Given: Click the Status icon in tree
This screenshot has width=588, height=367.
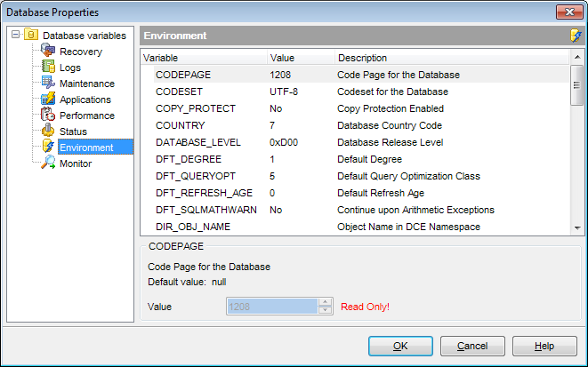Looking at the screenshot, I should point(49,132).
